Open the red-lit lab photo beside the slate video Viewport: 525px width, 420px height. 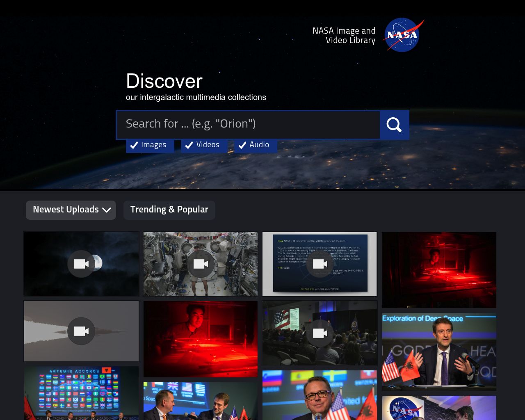coord(439,270)
